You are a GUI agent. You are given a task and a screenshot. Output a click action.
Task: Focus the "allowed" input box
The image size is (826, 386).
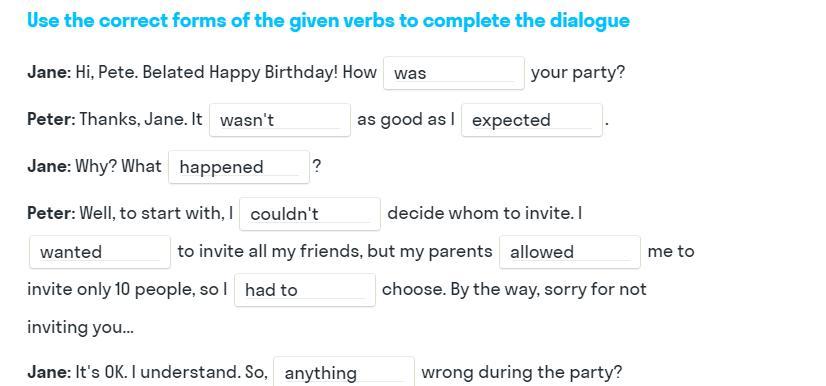(x=570, y=252)
